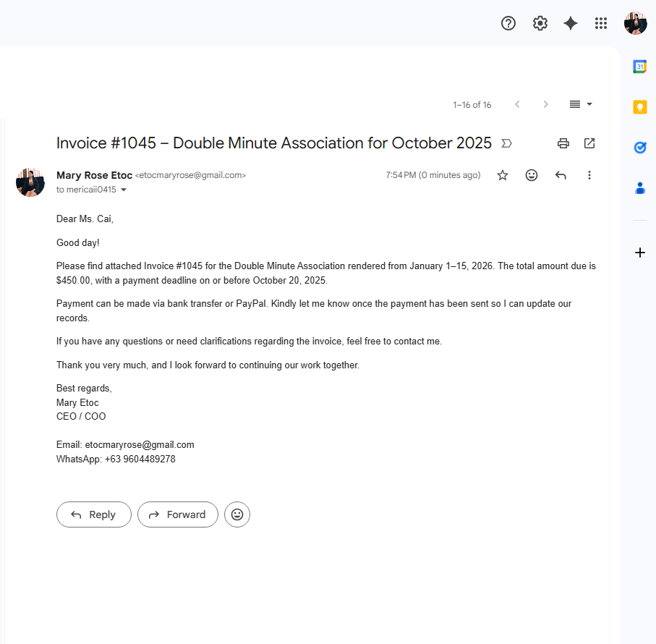Viewport: 656px width, 644px height.
Task: Star the invoice email
Action: coord(503,175)
